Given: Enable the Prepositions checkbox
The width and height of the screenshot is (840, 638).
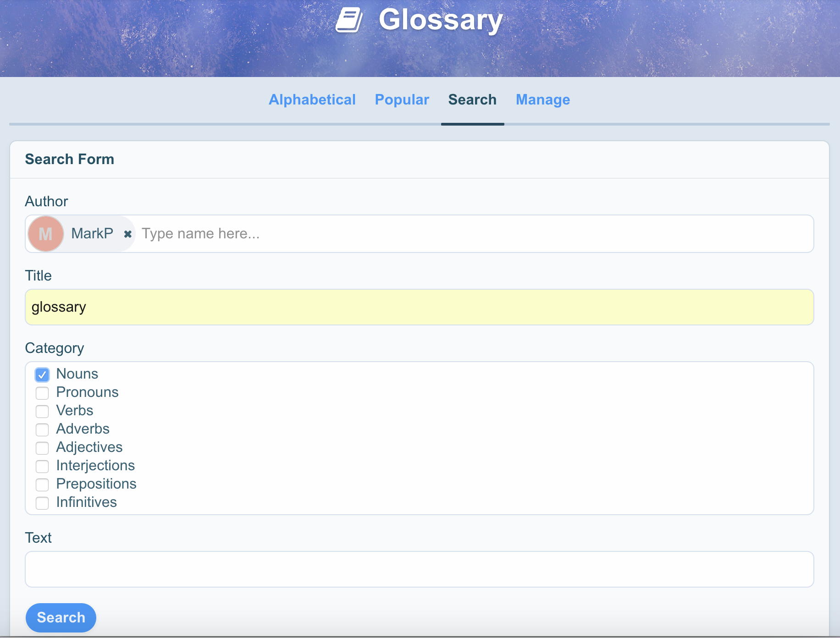Looking at the screenshot, I should pyautogui.click(x=42, y=485).
